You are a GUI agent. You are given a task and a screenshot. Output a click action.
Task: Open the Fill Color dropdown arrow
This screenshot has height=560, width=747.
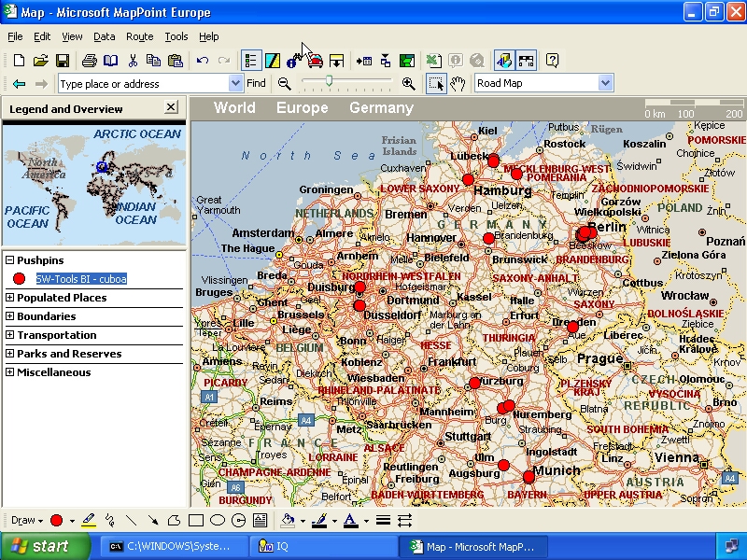[x=303, y=521]
